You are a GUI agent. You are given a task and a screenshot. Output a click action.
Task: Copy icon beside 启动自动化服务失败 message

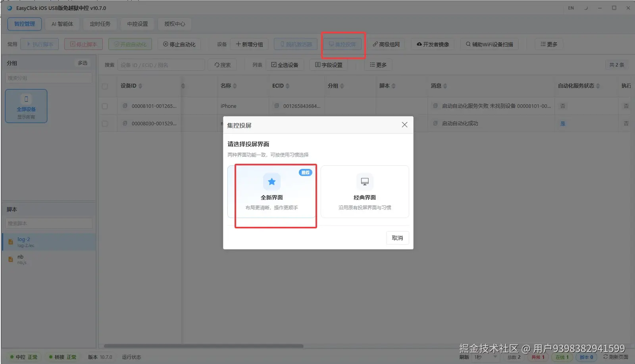point(435,106)
